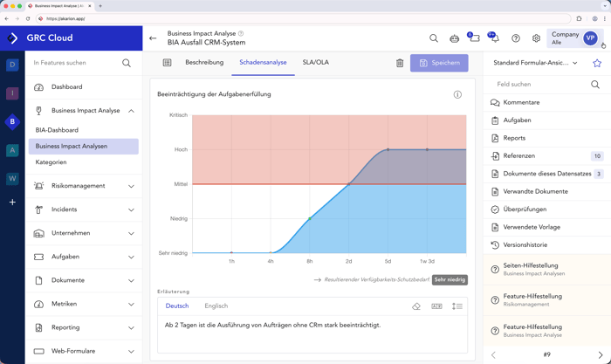Select the Englisch language tab
Viewport: 611px width, 364px height.
tap(216, 306)
